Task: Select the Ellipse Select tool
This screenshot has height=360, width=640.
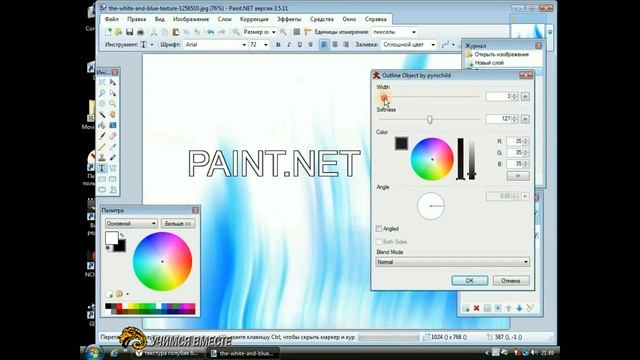Action: tap(102, 104)
